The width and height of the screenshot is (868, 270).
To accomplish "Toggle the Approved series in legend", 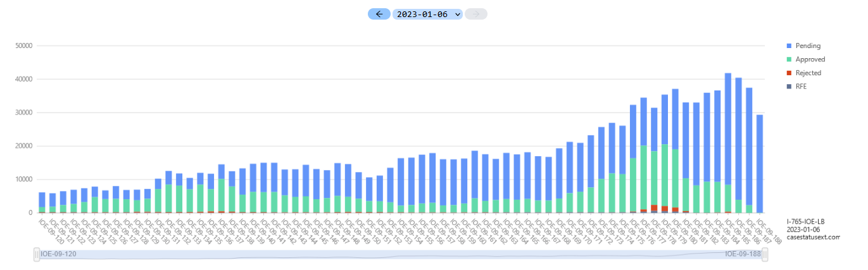I will (x=810, y=59).
